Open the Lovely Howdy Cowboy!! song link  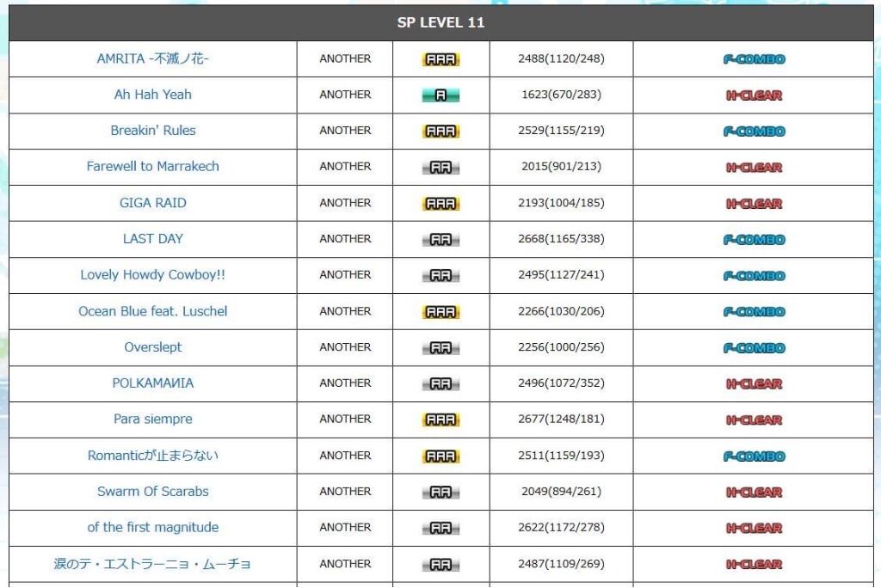tap(153, 274)
